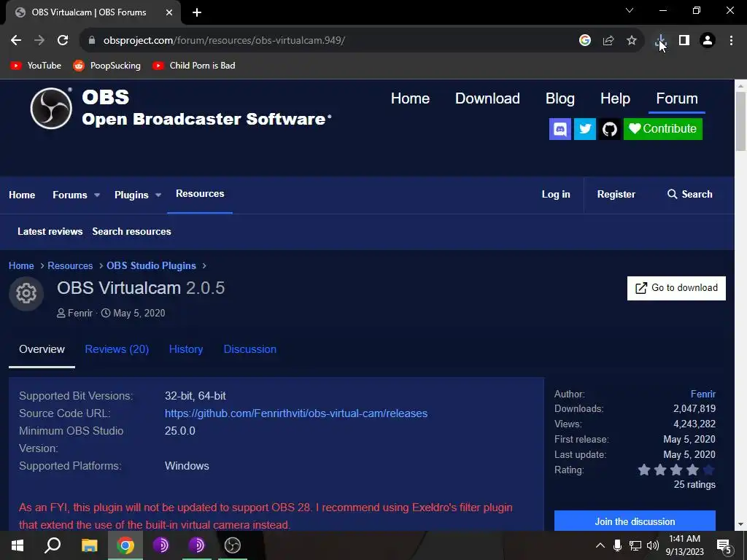This screenshot has height=560, width=747.
Task: Bookmark this page with star icon
Action: (x=632, y=41)
